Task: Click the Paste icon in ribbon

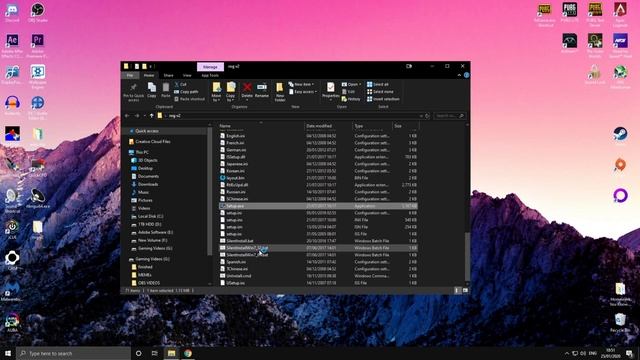Action: click(x=165, y=90)
